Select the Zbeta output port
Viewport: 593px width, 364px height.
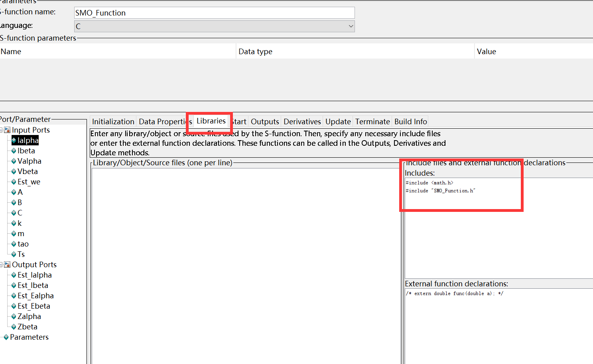point(28,327)
